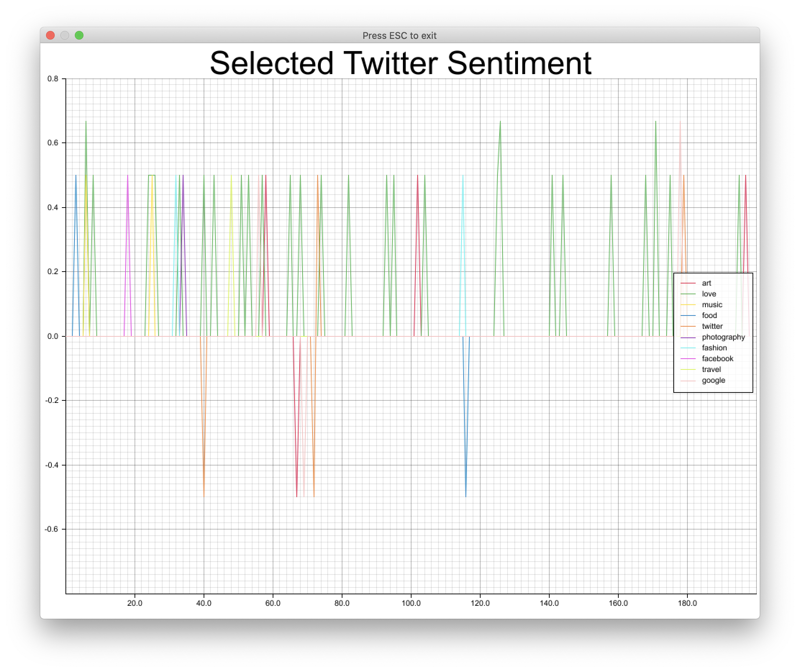Click the green line swatch beside 'love'
This screenshot has width=800, height=672.
pyautogui.click(x=688, y=294)
